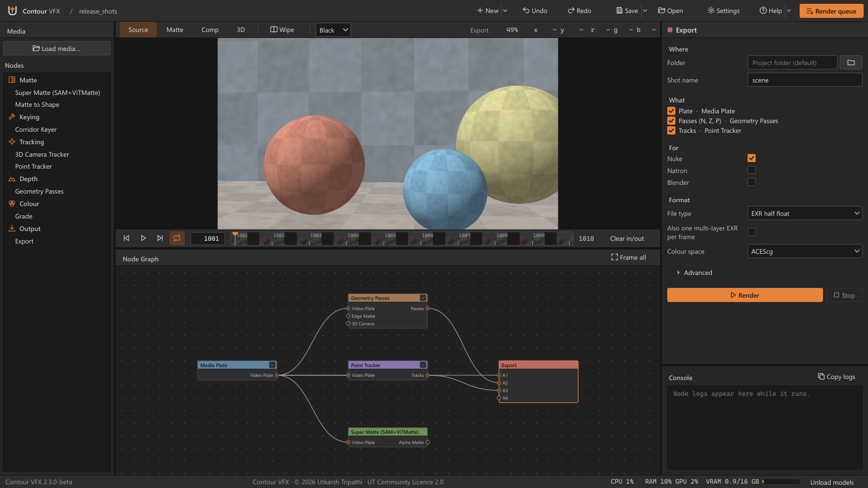Toggle loop playback
The image size is (868, 488).
coord(177,238)
